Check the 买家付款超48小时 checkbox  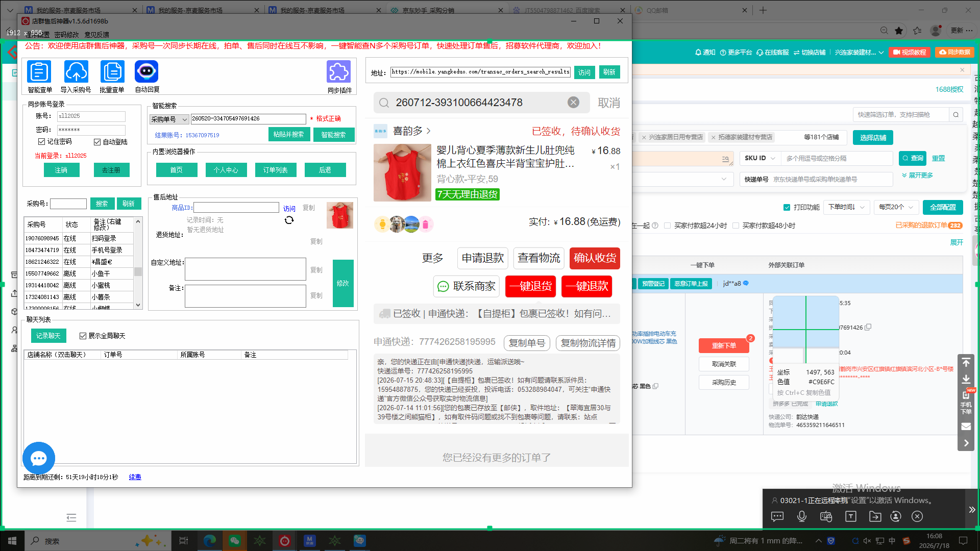736,226
